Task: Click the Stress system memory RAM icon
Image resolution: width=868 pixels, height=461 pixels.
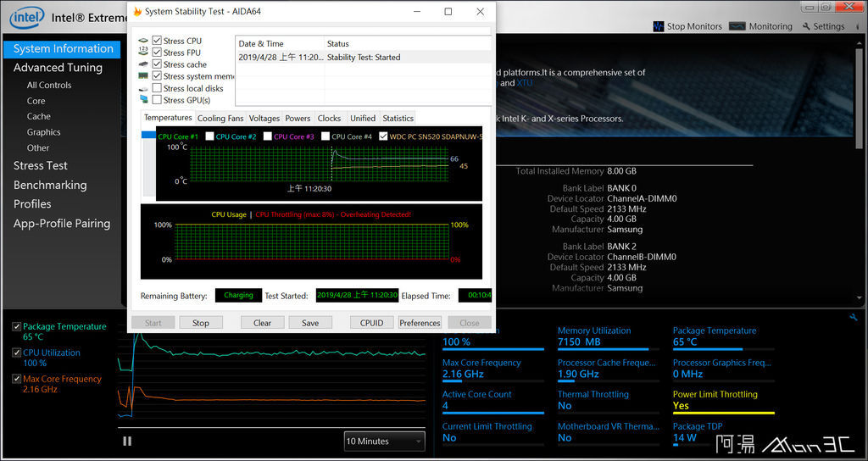Action: coord(143,75)
